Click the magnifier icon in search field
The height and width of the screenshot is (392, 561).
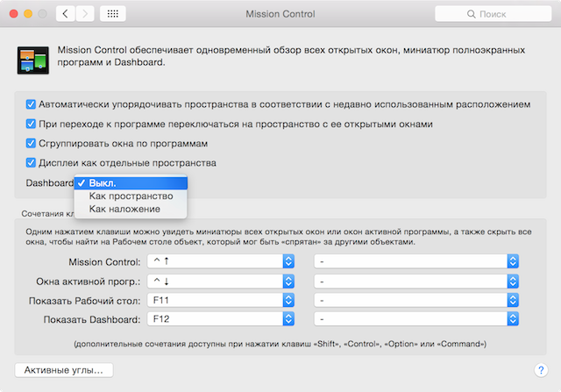point(472,14)
